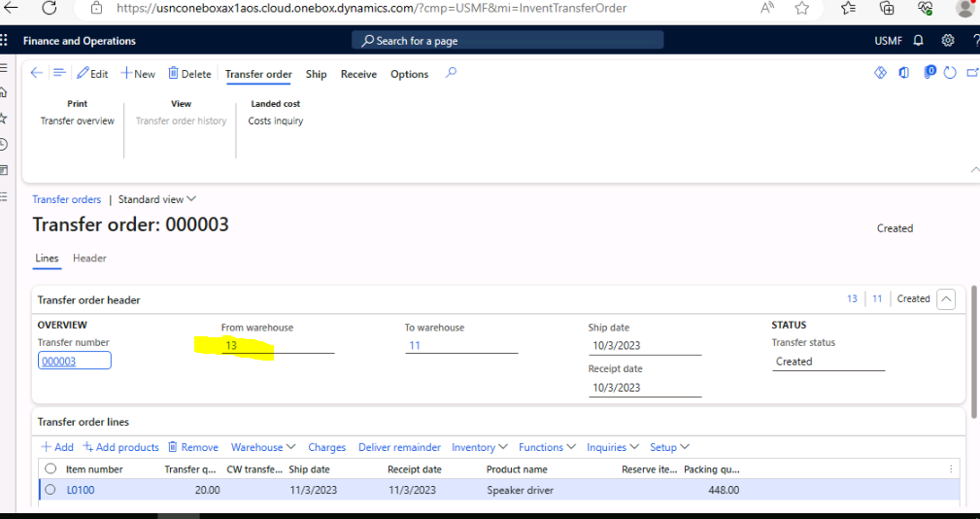Open Favorites star in left sidebar
Image resolution: width=980 pixels, height=519 pixels.
tap(3, 119)
